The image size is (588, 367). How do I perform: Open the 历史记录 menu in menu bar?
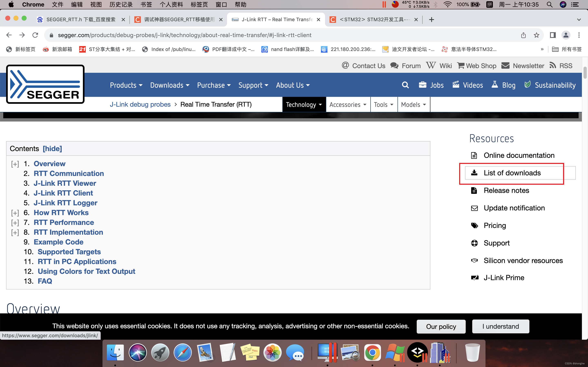[x=121, y=4]
